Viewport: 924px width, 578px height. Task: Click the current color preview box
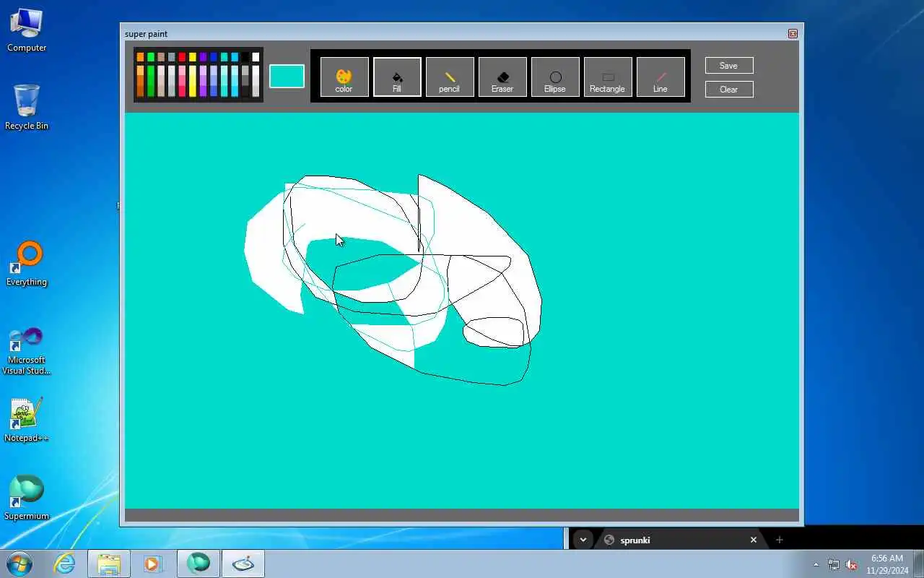287,77
